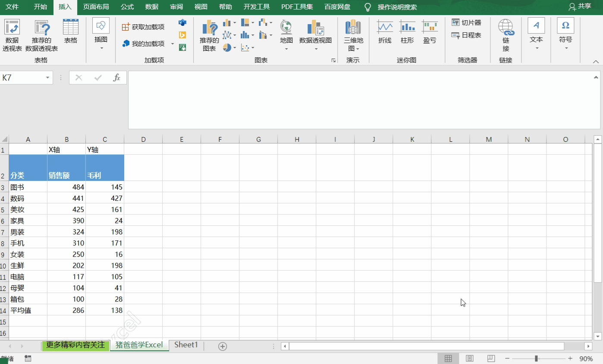Select the 更多精彩内容关注 sheet tab

pos(75,345)
